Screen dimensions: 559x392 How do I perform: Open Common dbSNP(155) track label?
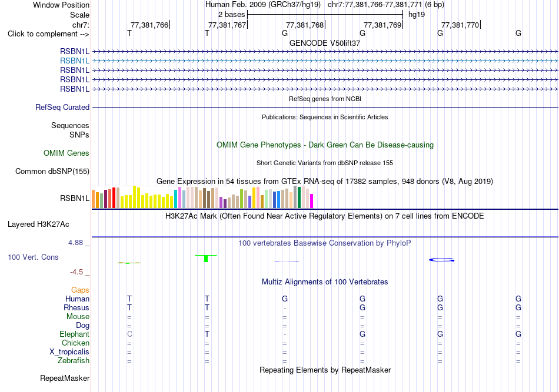click(x=52, y=171)
